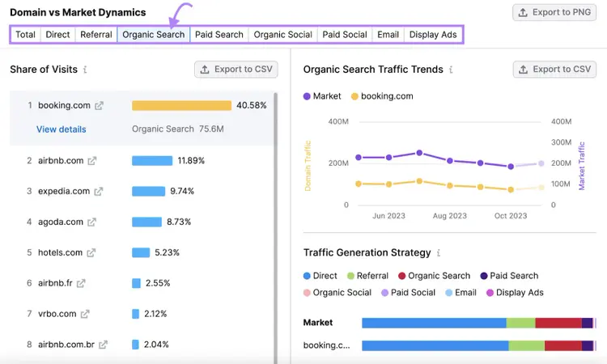607x364 pixels.
Task: Click info icon beside Traffic Generation Strategy
Action: [x=438, y=252]
